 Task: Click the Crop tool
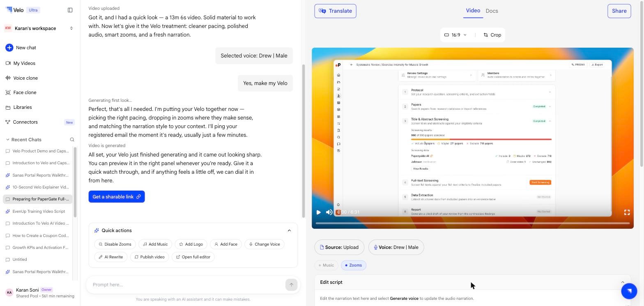(x=492, y=35)
